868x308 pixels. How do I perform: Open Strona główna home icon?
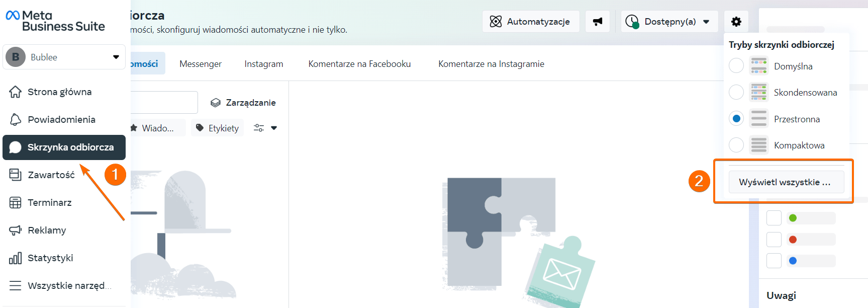[16, 92]
